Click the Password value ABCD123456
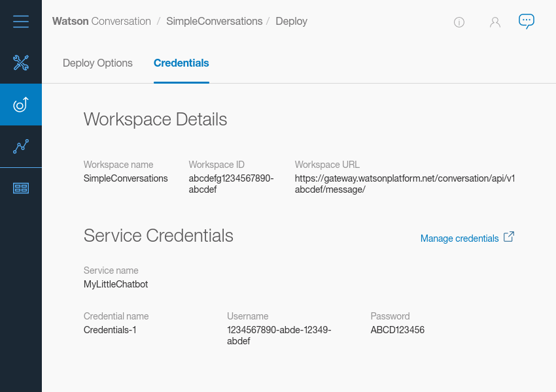The width and height of the screenshot is (556, 392). [397, 330]
